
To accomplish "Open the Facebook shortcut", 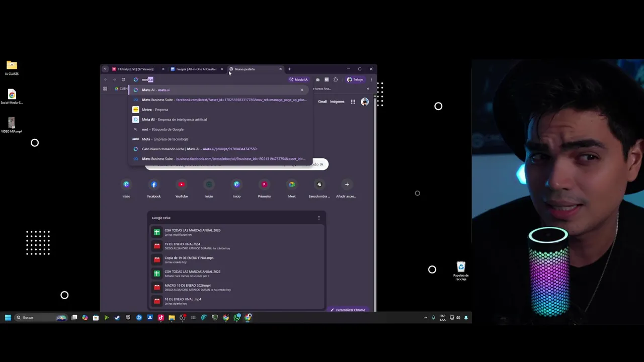I will click(x=154, y=189).
